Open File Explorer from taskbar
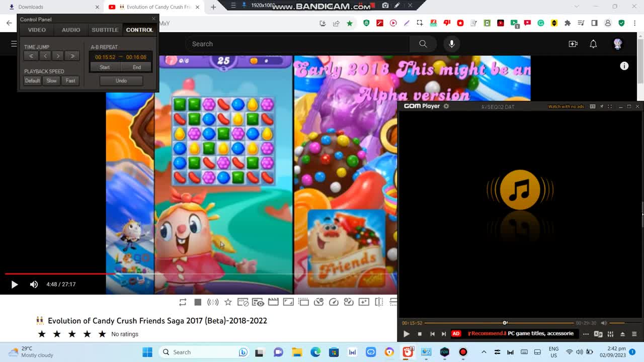This screenshot has height=362, width=644. click(297, 352)
